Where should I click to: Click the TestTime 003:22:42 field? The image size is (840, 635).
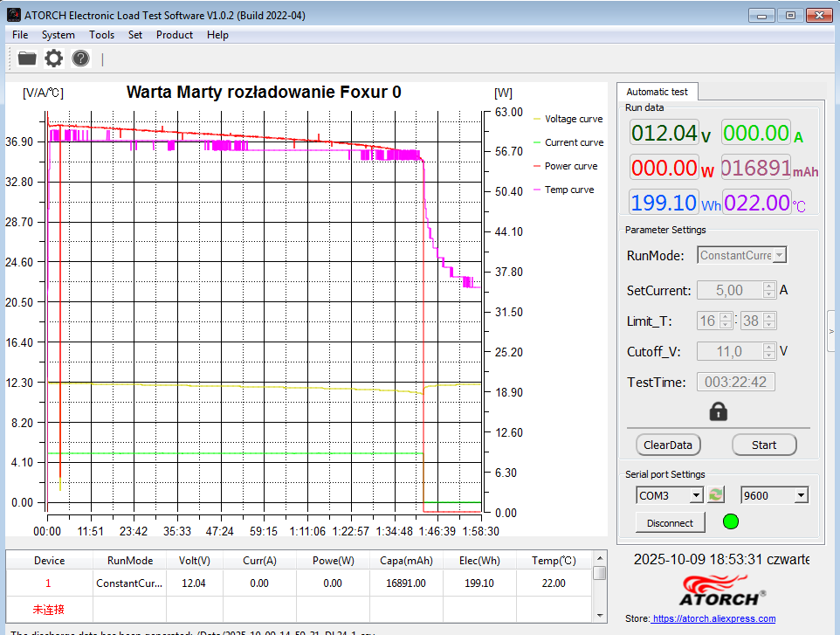coord(735,382)
